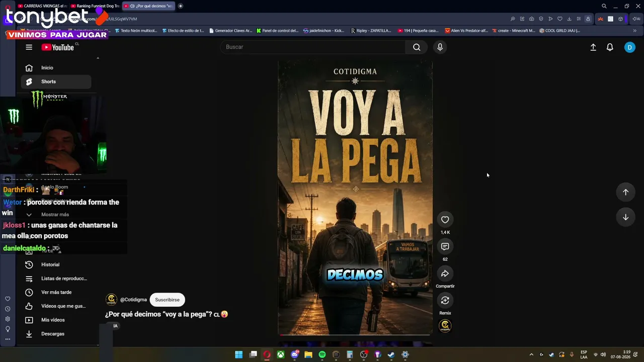Click the Compartir share arrow icon
The width and height of the screenshot is (644, 362).
(x=445, y=274)
